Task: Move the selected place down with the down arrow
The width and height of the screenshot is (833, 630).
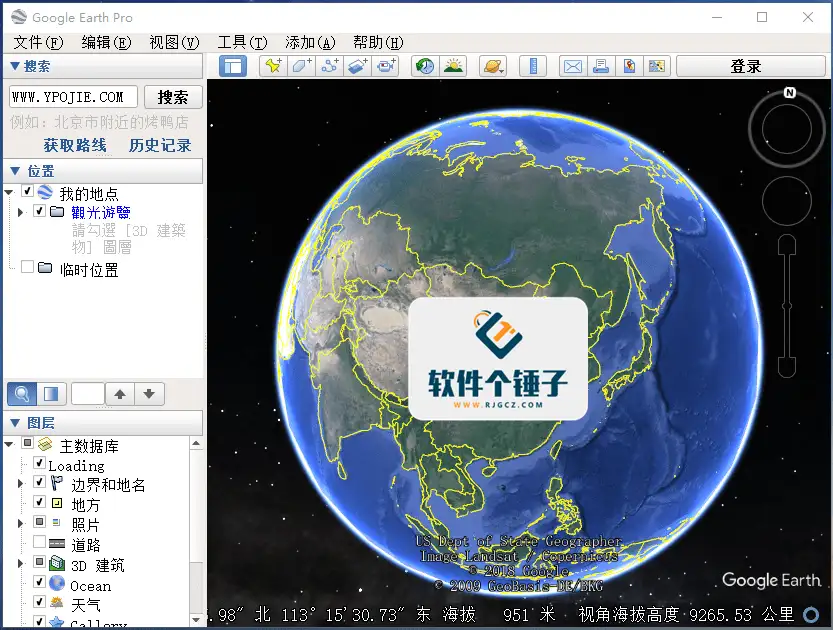Action: (x=149, y=394)
